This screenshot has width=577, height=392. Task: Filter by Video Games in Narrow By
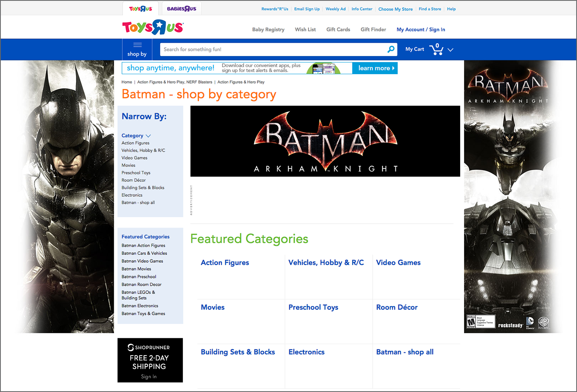tap(135, 158)
